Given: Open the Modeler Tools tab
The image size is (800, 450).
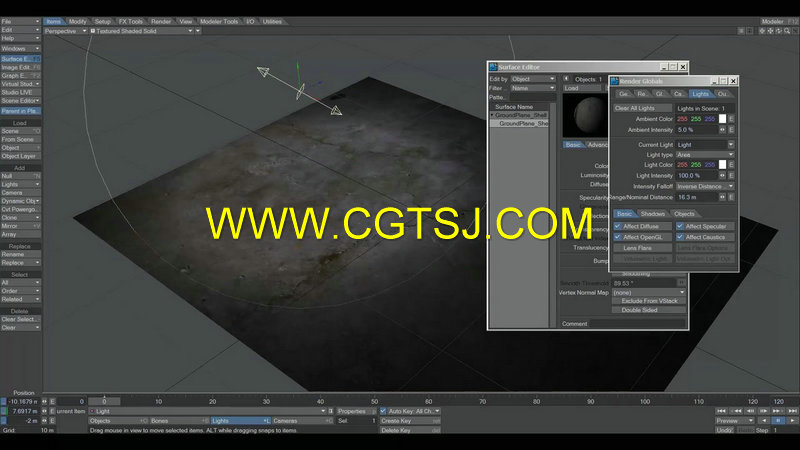Looking at the screenshot, I should click(x=219, y=21).
